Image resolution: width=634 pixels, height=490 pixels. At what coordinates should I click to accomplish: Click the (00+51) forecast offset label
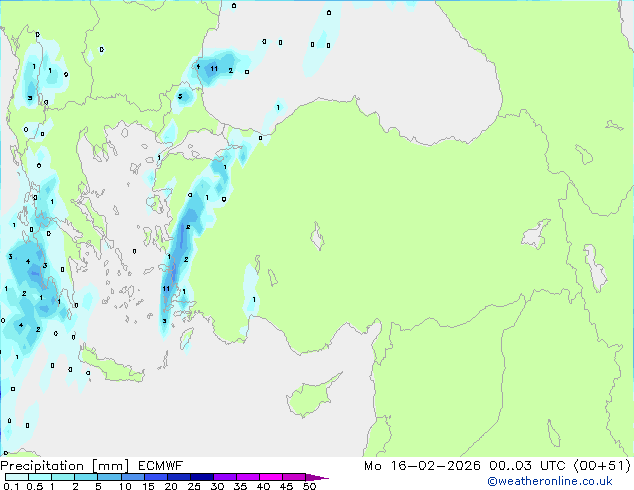(598, 466)
